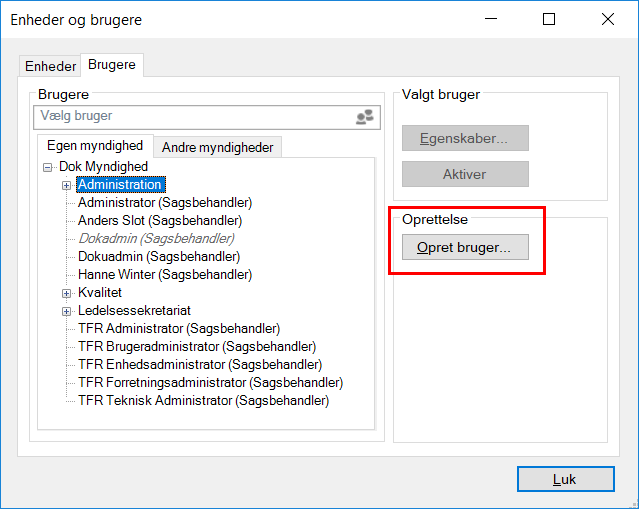This screenshot has height=509, width=639.
Task: Click the Opret bruger button
Action: click(465, 247)
